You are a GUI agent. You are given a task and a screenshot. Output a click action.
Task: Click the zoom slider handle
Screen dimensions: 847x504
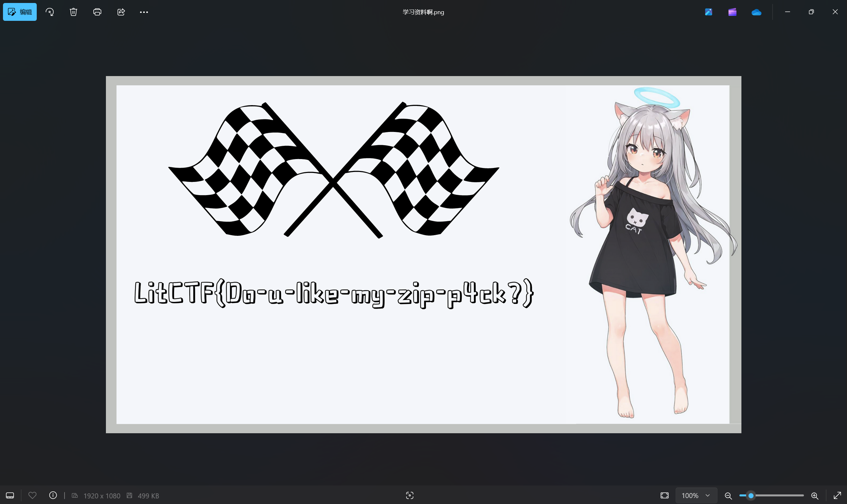751,495
